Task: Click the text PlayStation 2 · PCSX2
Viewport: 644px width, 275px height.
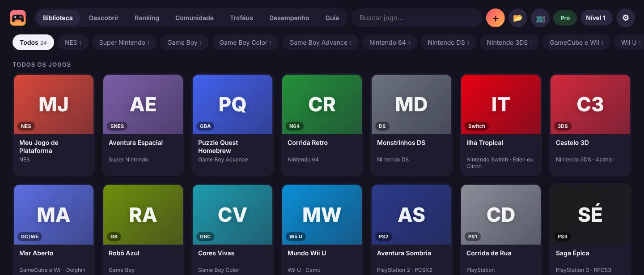Action: click(405, 270)
